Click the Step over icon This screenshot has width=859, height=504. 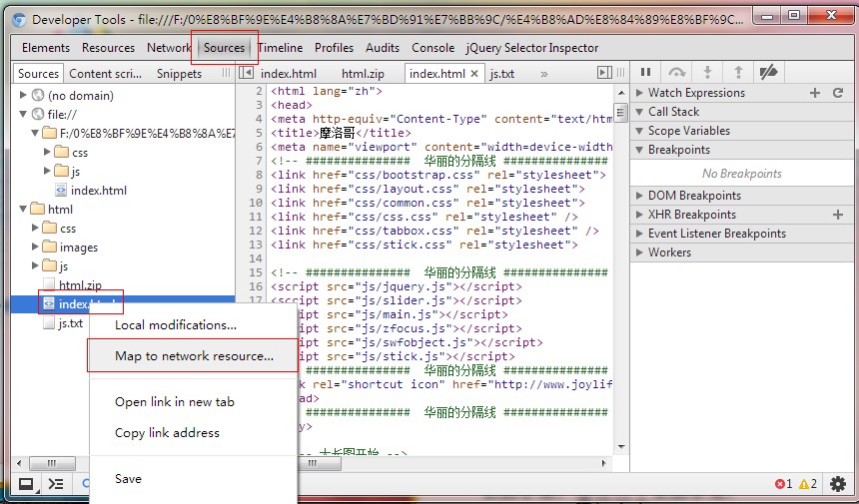676,72
